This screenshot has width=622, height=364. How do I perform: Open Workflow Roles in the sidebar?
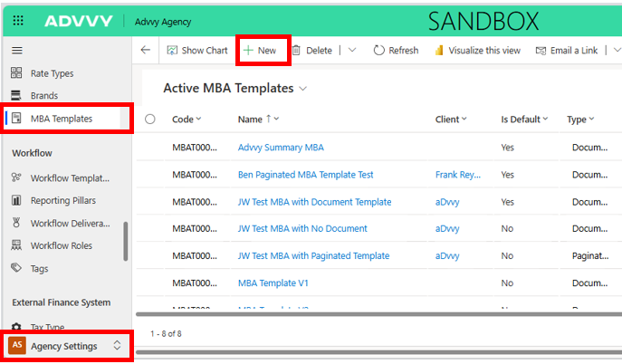61,245
